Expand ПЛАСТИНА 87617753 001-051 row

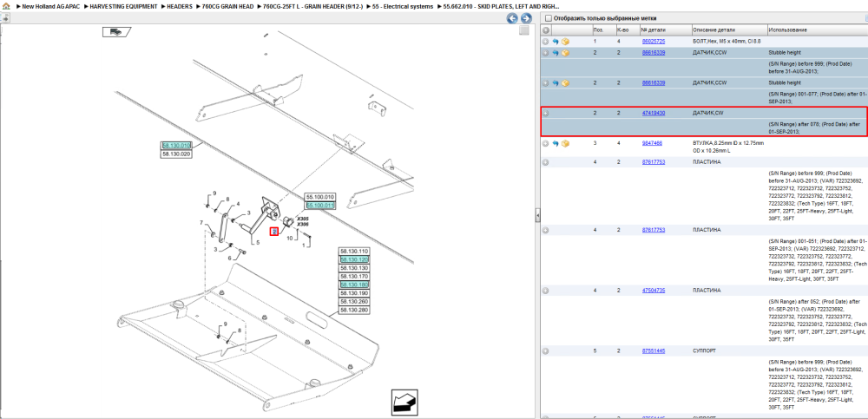click(546, 230)
